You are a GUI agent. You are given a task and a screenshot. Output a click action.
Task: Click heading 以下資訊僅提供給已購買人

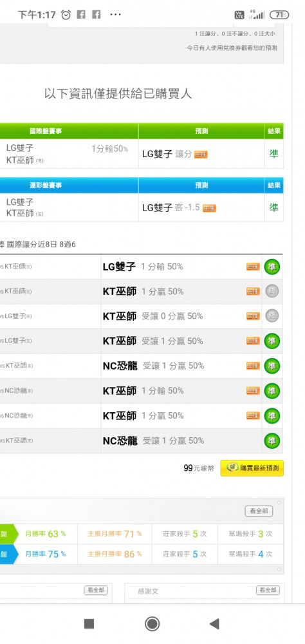[x=118, y=94]
